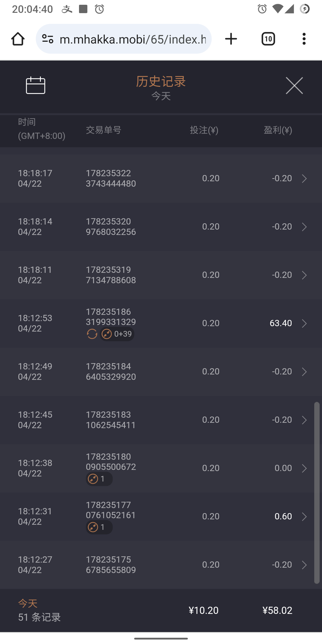Open a new browser tab
The width and height of the screenshot is (322, 644).
click(231, 39)
